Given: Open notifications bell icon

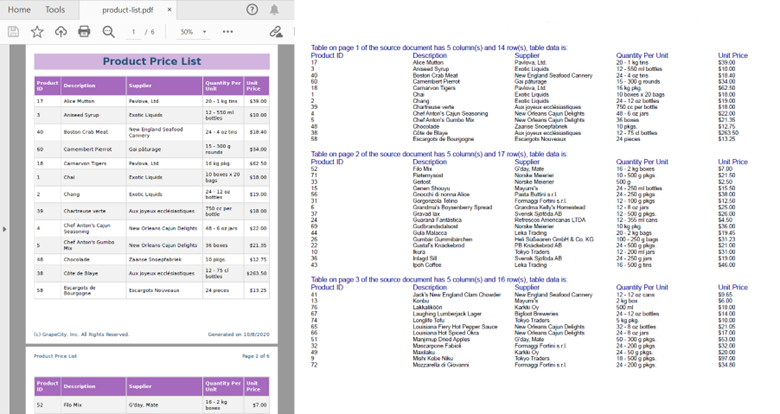Looking at the screenshot, I should (x=274, y=9).
